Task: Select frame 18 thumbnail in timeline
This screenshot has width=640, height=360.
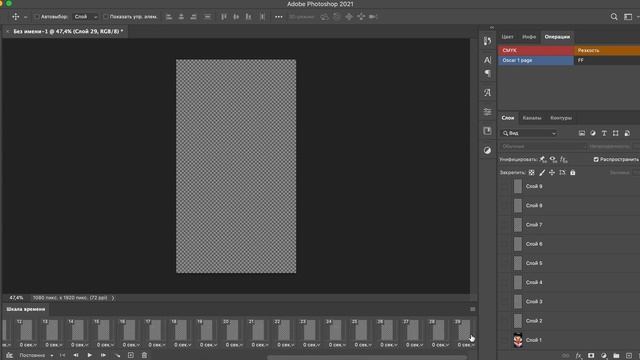Action: [x=180, y=330]
